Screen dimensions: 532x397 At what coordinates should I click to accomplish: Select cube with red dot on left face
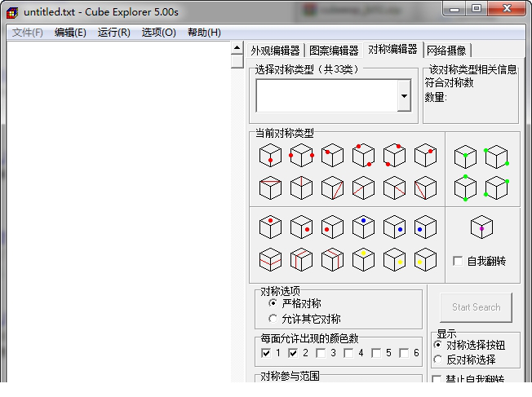pyautogui.click(x=332, y=227)
